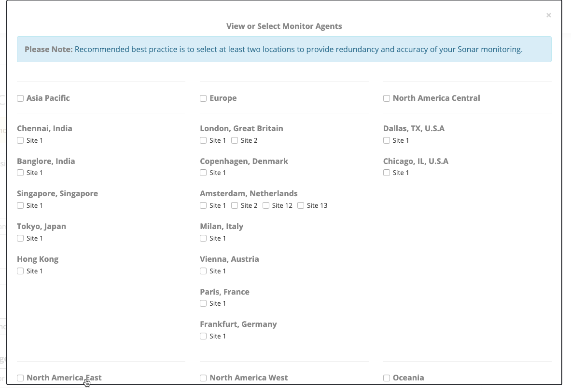Click the Tokyo, Japan location text
The height and width of the screenshot is (392, 571).
tap(42, 227)
